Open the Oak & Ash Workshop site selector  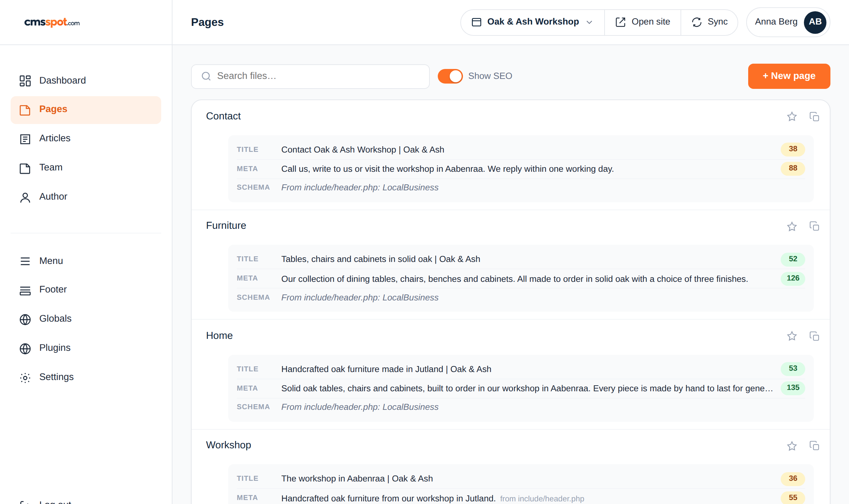[x=532, y=22]
